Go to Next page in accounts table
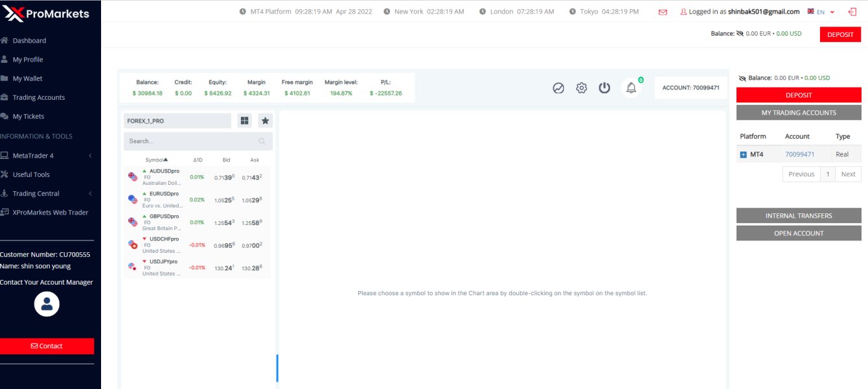 848,174
